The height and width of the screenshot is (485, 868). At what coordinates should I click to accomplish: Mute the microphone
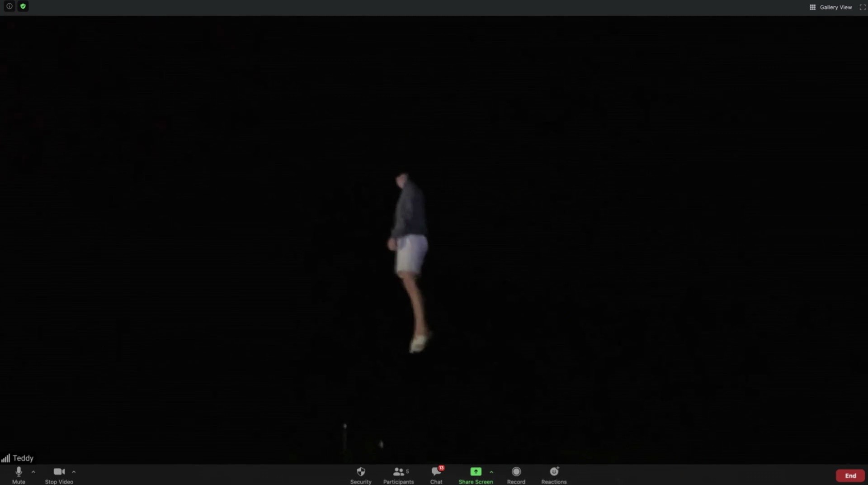(x=19, y=475)
